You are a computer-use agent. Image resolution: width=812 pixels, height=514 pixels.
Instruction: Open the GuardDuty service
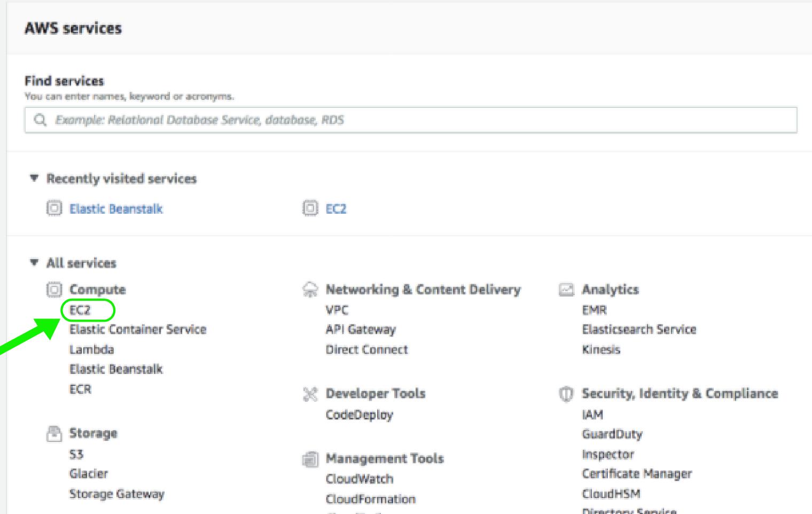coord(612,434)
